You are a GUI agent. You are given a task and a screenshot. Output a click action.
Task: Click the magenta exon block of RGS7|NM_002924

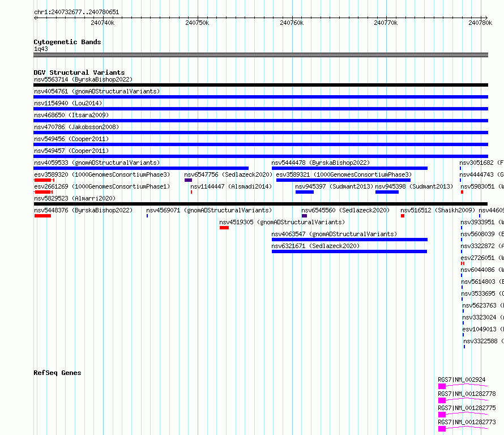(x=442, y=386)
